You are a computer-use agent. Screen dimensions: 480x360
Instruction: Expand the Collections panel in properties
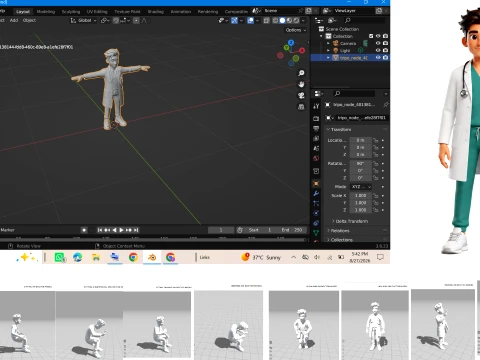[340, 240]
